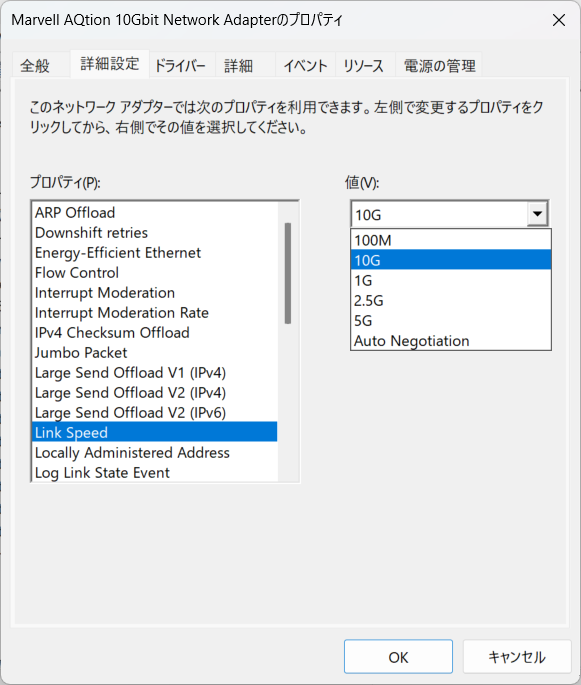Image resolution: width=581 pixels, height=685 pixels.
Task: Select Interrupt Moderation Rate property
Action: [155, 313]
